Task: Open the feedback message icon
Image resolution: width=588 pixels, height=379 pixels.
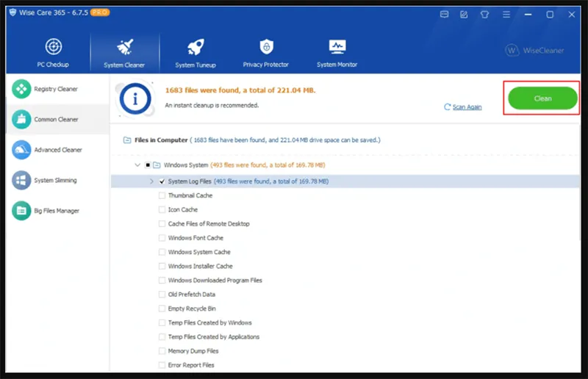Action: 444,15
